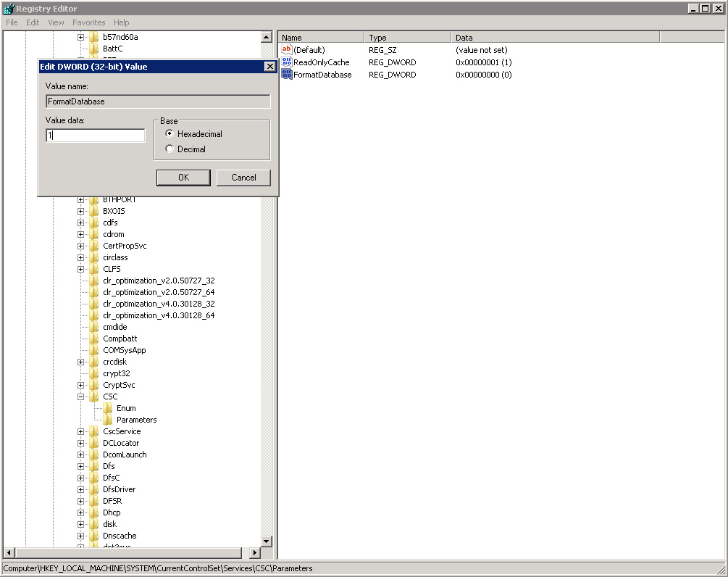Viewport: 728px width, 577px height.
Task: Select the DfsDriver tree item
Action: (x=120, y=490)
